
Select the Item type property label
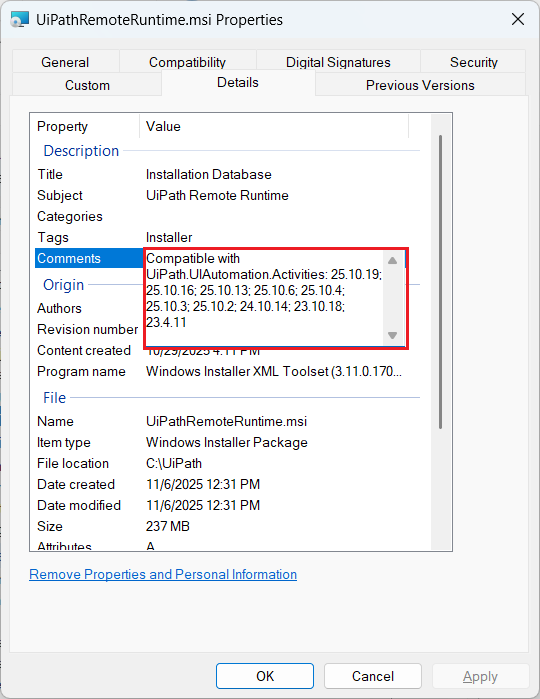(64, 442)
